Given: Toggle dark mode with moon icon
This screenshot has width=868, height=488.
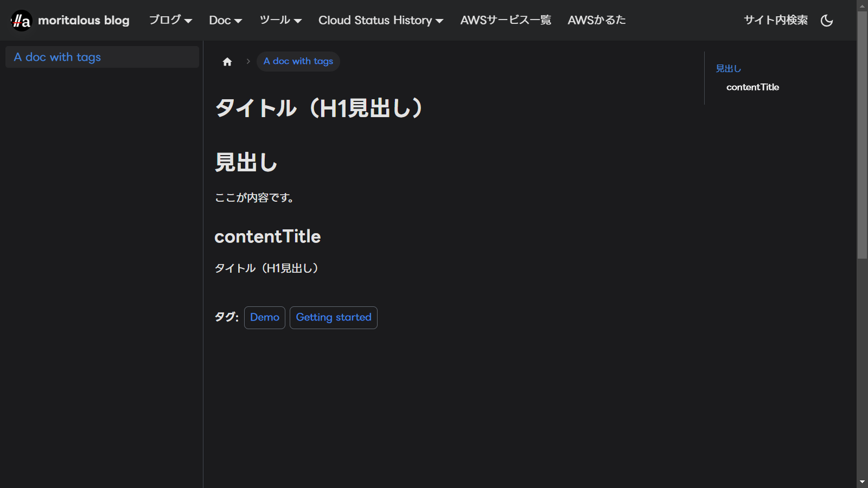Looking at the screenshot, I should click(x=827, y=21).
